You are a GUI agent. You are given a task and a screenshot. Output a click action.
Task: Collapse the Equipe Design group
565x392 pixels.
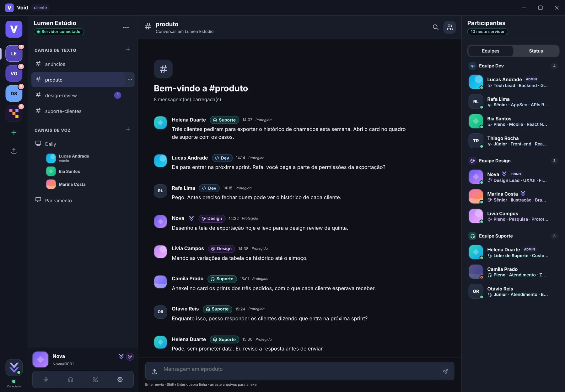click(513, 161)
